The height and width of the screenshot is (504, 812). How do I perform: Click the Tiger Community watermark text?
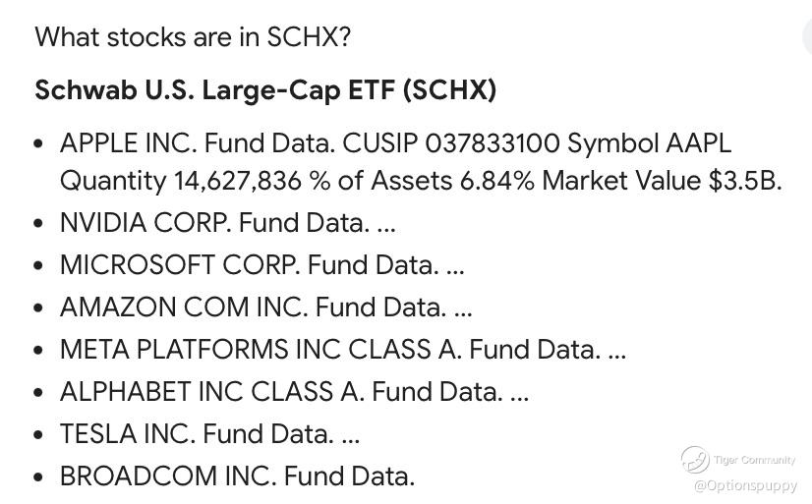754,460
